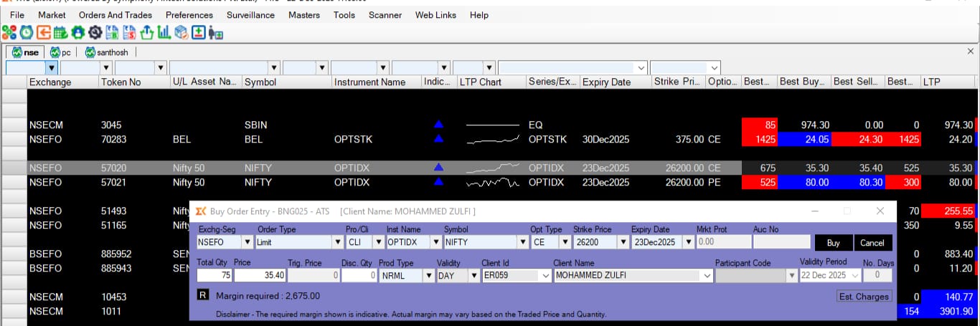Open the Tools menu
The width and height of the screenshot is (980, 326).
pos(344,14)
